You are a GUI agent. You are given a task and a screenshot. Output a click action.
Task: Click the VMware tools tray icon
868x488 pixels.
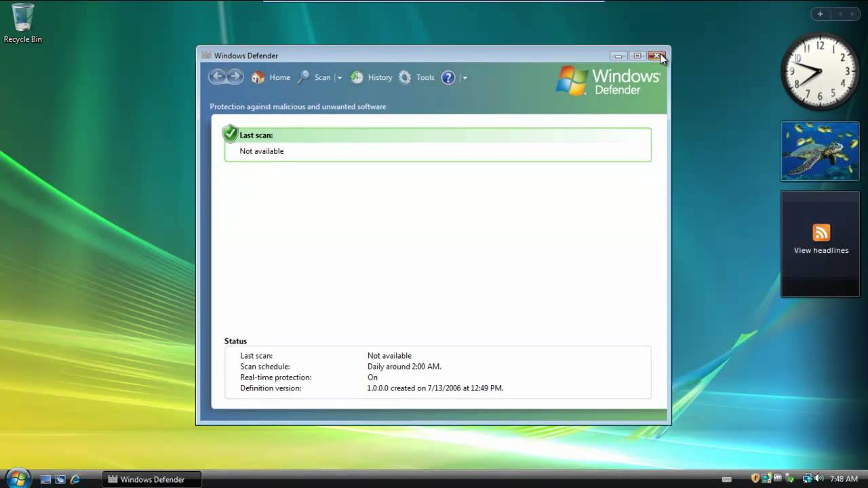tap(778, 479)
